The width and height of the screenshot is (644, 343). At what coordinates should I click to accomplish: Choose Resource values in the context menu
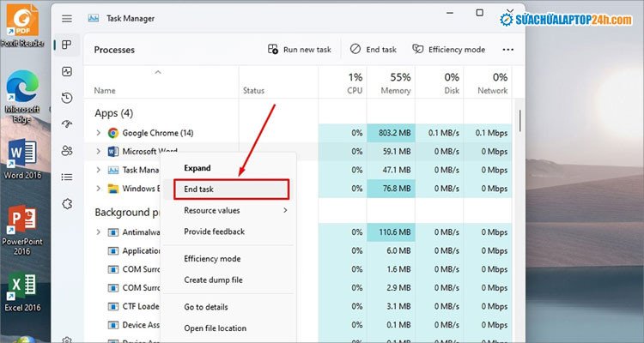229,210
